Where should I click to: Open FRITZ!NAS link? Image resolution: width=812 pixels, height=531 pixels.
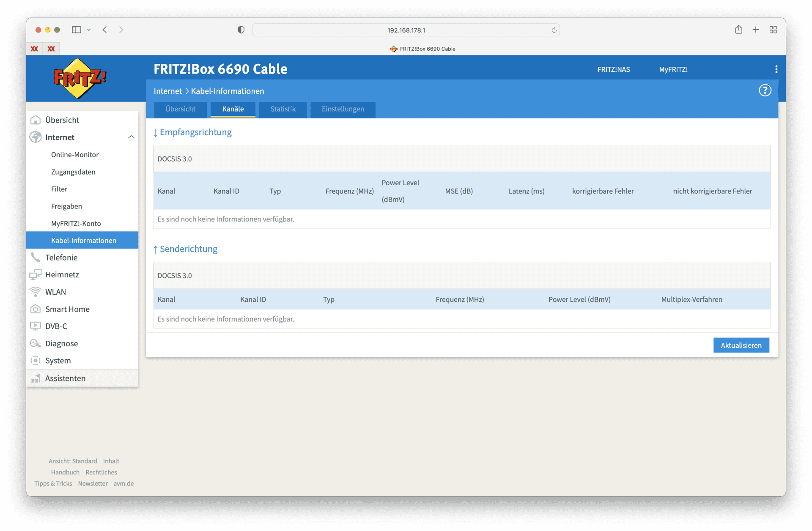click(x=613, y=69)
